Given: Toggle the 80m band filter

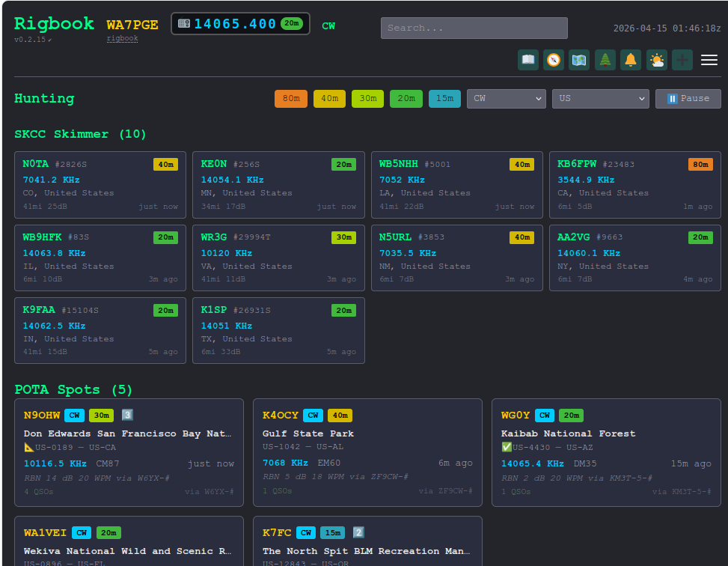Looking at the screenshot, I should tap(290, 98).
